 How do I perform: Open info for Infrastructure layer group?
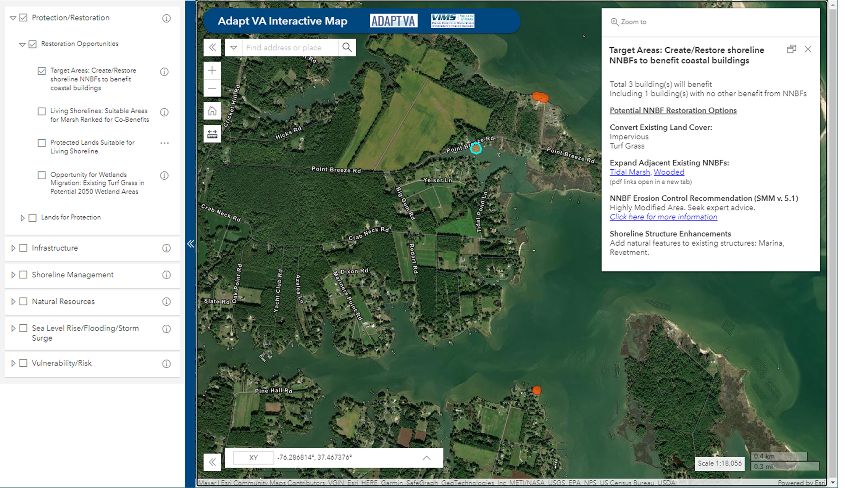point(166,248)
